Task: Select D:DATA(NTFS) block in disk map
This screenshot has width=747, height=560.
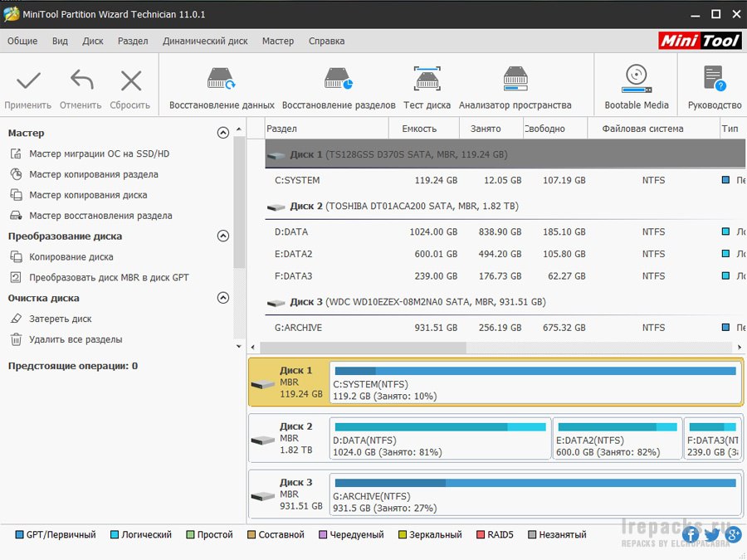Action: [x=440, y=439]
